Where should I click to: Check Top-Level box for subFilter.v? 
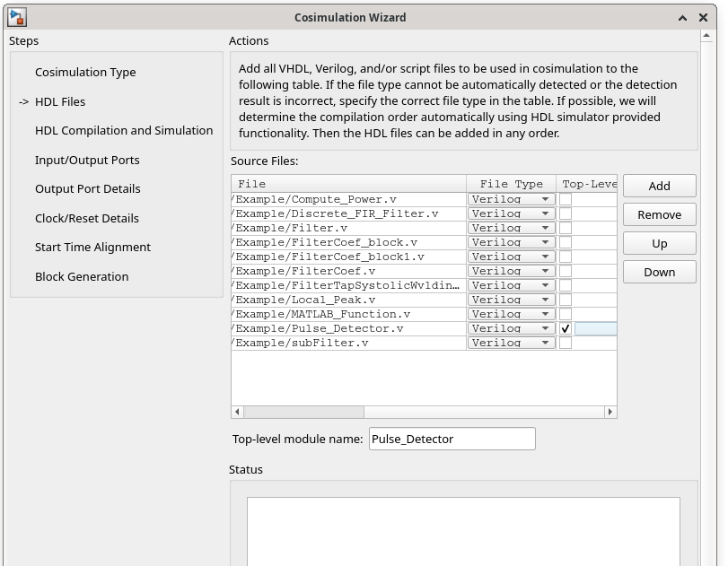[566, 343]
